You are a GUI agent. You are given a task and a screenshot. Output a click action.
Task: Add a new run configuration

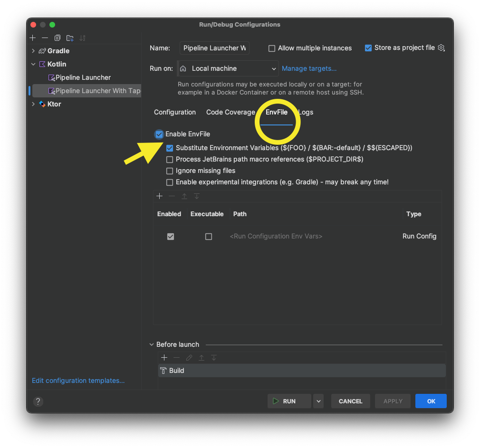coord(33,38)
